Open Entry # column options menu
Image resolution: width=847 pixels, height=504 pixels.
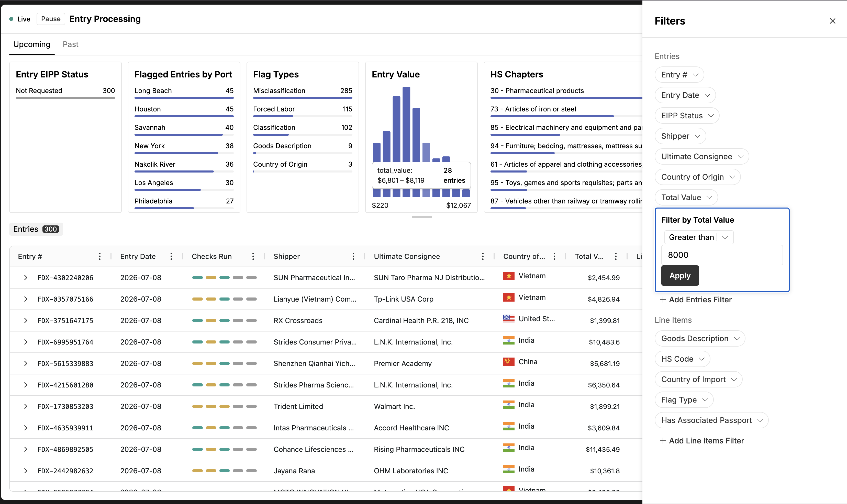(99, 256)
